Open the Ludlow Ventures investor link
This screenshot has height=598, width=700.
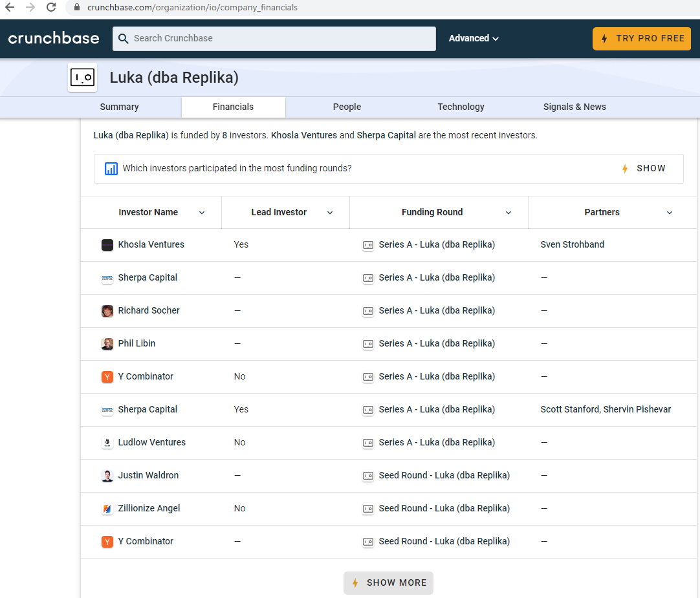[152, 442]
